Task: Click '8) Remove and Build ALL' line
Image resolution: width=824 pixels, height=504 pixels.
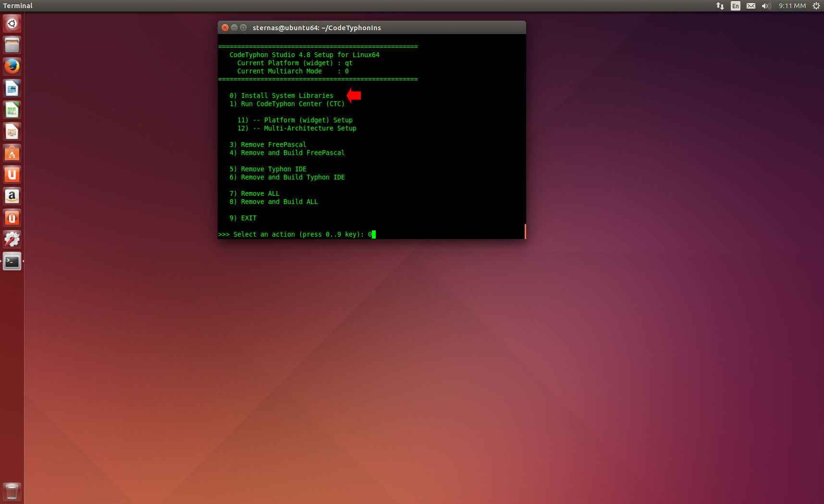Action: 273,202
